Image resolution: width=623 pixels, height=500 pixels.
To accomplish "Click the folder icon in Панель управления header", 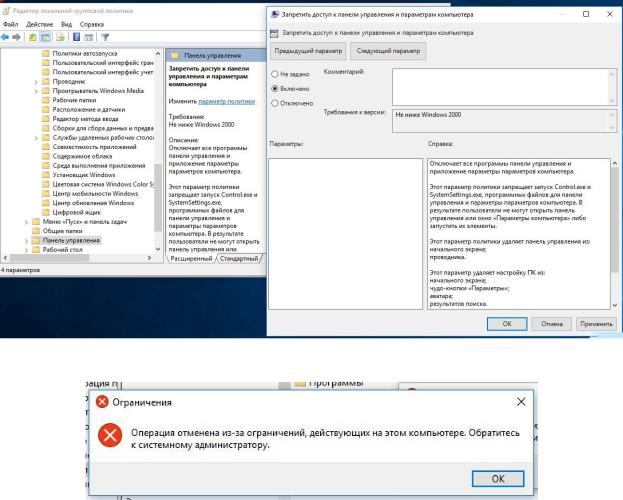I will click(176, 55).
